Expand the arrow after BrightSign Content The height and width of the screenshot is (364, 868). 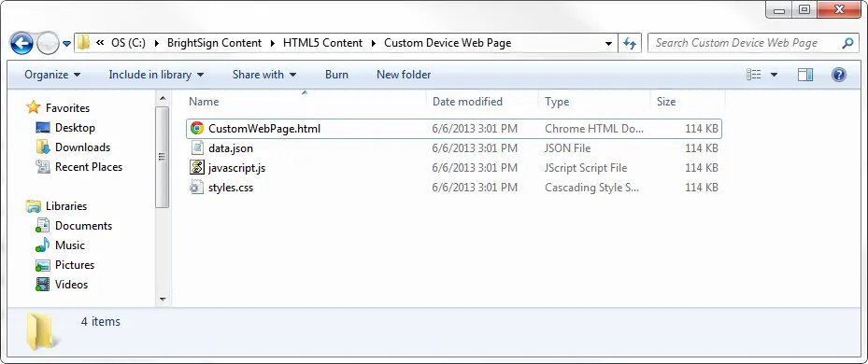tap(272, 43)
